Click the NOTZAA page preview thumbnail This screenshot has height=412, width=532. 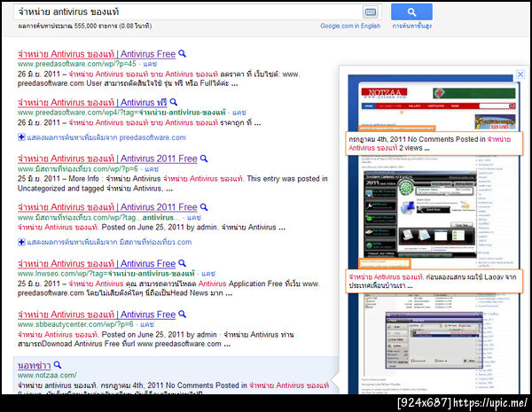pyautogui.click(x=434, y=234)
